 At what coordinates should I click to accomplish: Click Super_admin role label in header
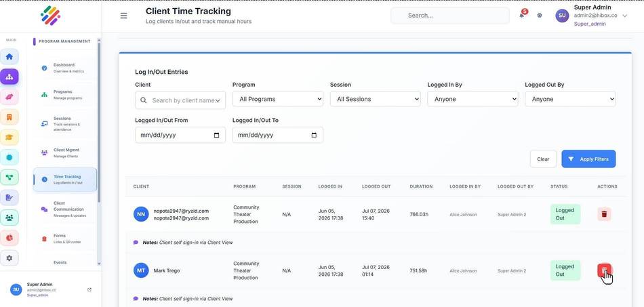[x=590, y=24]
